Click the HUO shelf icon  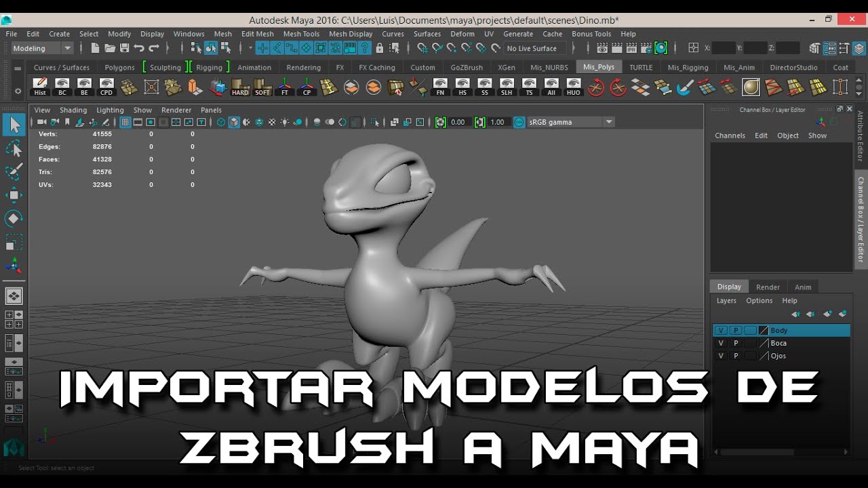(x=574, y=87)
